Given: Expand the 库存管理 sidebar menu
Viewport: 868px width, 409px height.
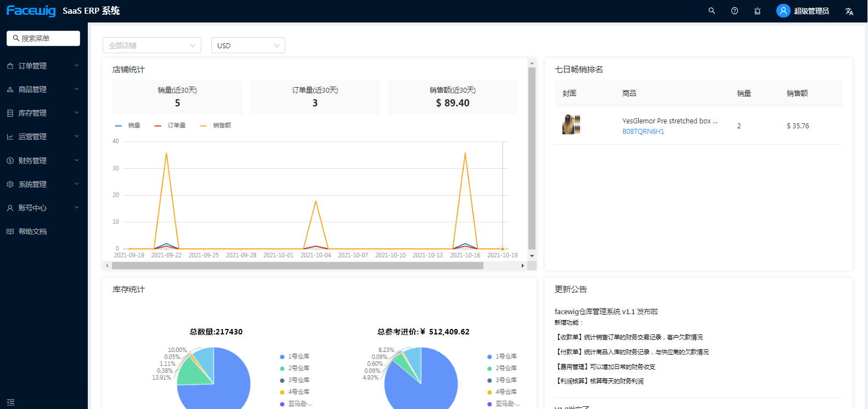Looking at the screenshot, I should (43, 113).
